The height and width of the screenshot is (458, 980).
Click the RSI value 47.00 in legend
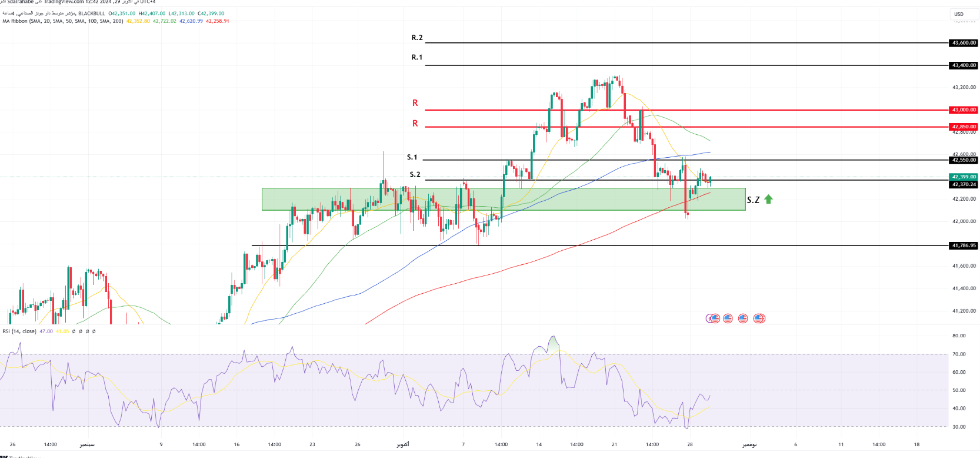pyautogui.click(x=46, y=331)
